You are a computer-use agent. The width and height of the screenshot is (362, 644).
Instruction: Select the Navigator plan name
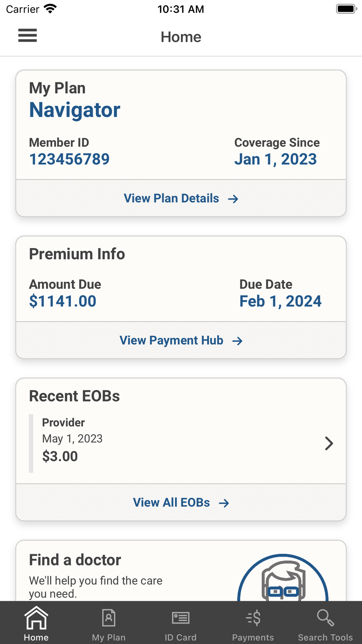(x=75, y=110)
